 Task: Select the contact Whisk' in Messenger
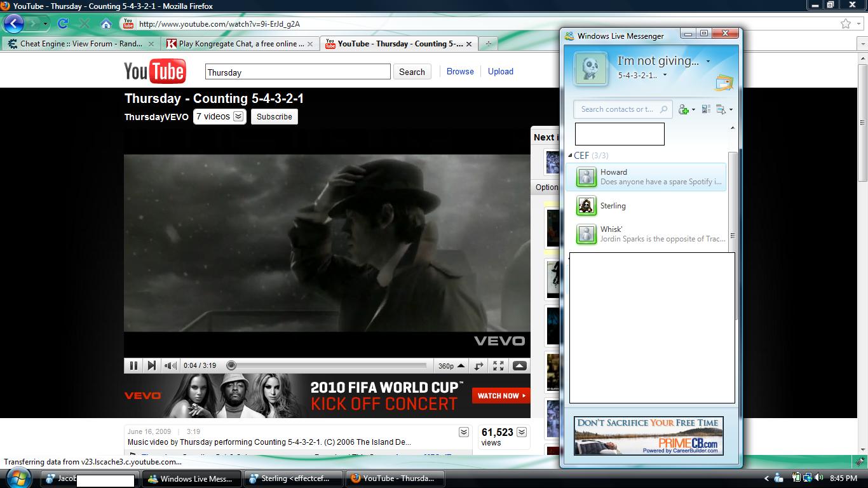click(x=646, y=234)
